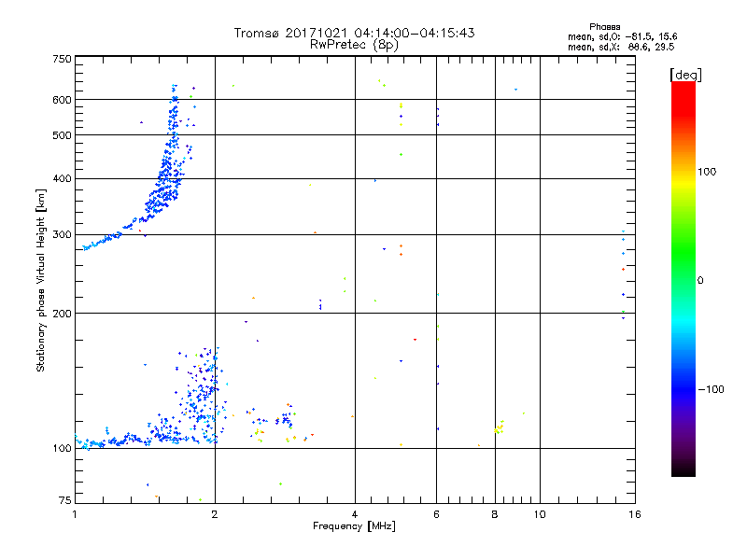Click the y-axis tick label '75'
The height and width of the screenshot is (560, 747).
click(65, 500)
